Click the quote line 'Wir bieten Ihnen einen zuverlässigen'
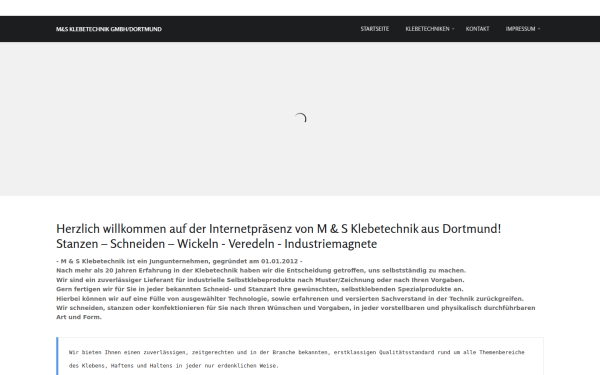The image size is (600, 375). [x=297, y=352]
